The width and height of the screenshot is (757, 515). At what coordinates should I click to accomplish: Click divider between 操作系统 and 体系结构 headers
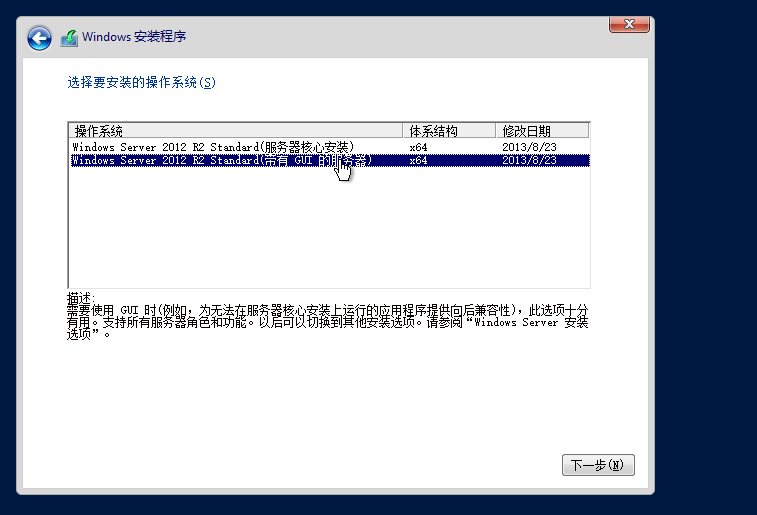403,131
